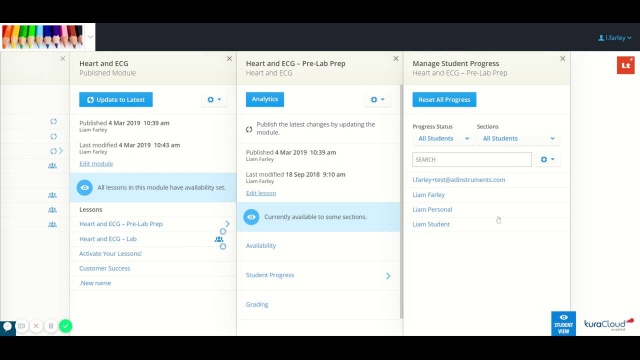Click the refresh icon beside Publish latest changes
The height and width of the screenshot is (360, 640).
(x=249, y=129)
